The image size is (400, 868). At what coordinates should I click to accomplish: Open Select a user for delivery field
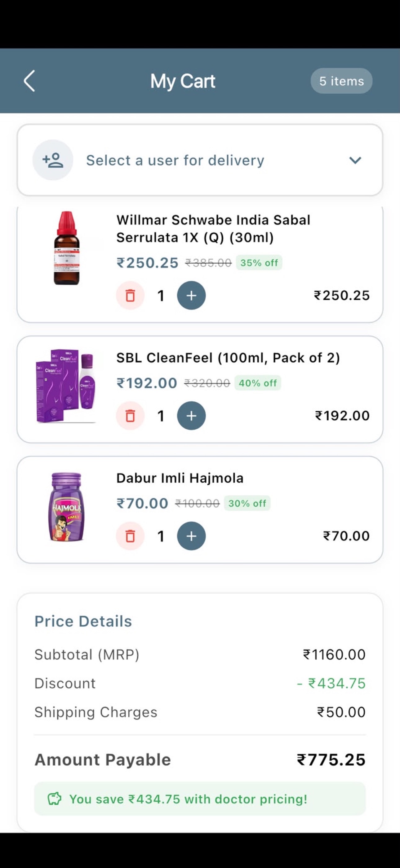pos(200,160)
